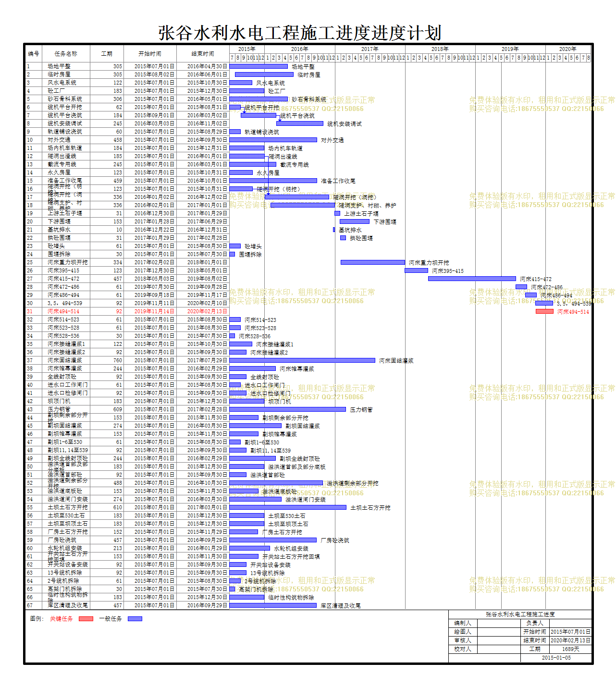This screenshot has width=616, height=687.
Task: Select task name 永久房屋 in row 14
Action: tap(59, 172)
